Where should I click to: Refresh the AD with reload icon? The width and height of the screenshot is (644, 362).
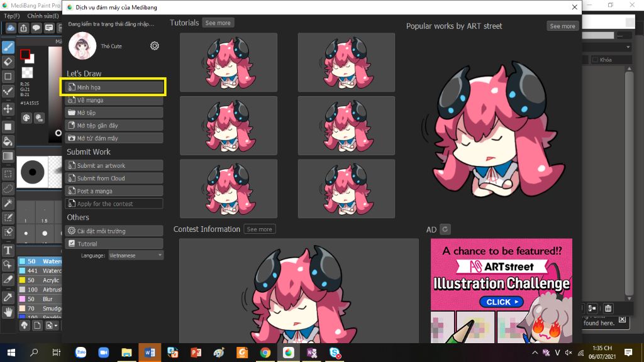tap(445, 229)
